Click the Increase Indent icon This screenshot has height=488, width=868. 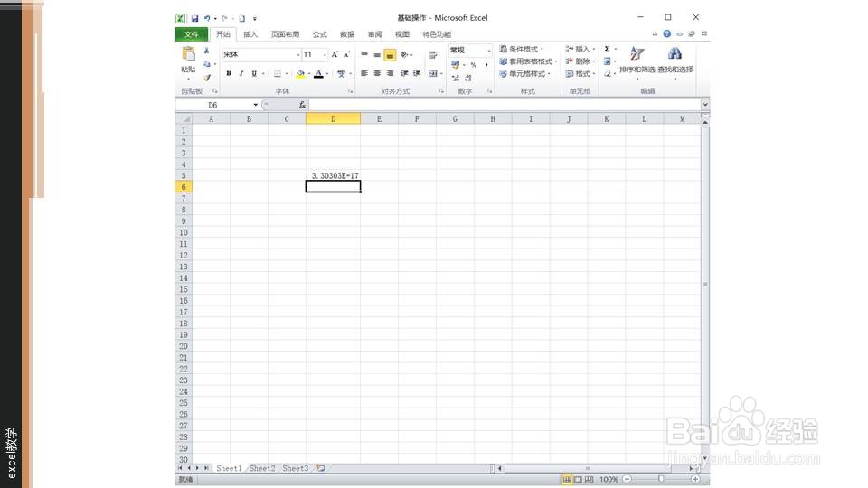click(x=417, y=73)
